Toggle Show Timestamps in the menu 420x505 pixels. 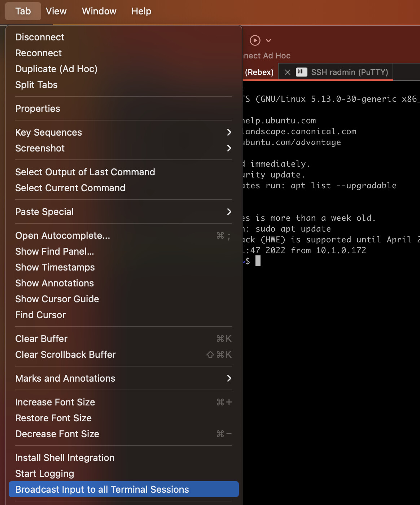point(55,267)
